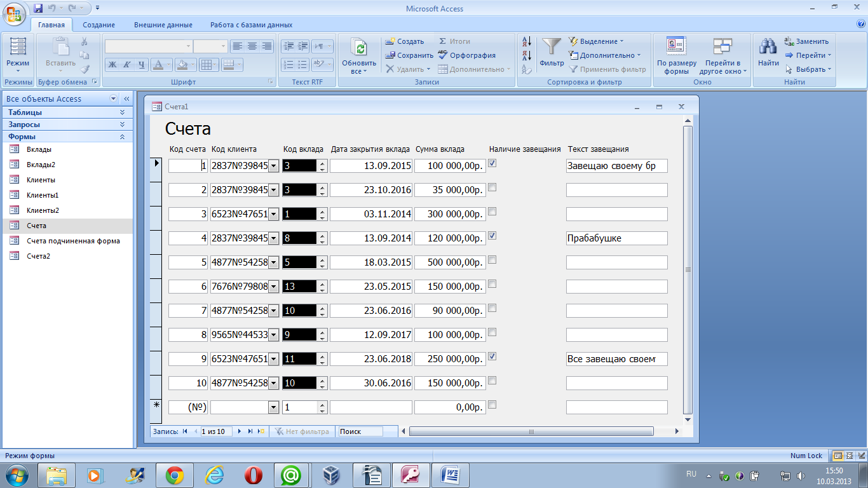The image size is (868, 488).
Task: Increase Код вклада spinner for account 6
Action: coord(322,284)
